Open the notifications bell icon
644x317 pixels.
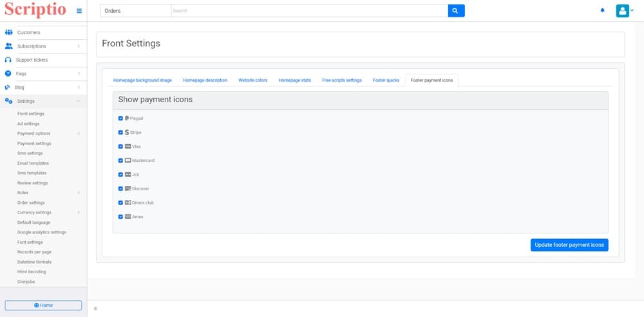(603, 11)
